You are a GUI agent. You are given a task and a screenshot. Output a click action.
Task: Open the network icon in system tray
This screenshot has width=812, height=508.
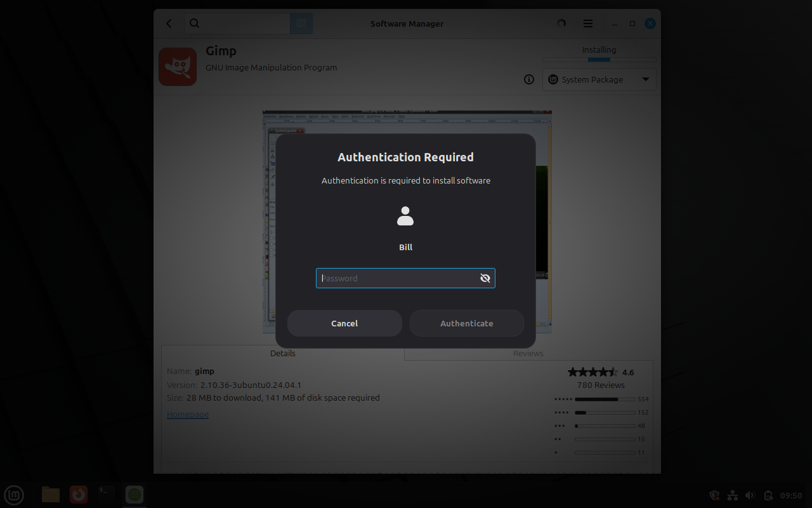[733, 495]
